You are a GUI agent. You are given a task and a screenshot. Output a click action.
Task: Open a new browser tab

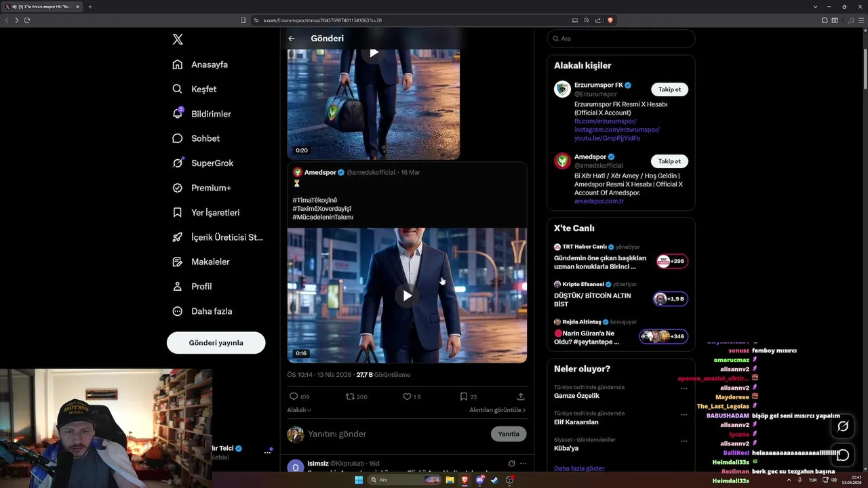pos(90,7)
